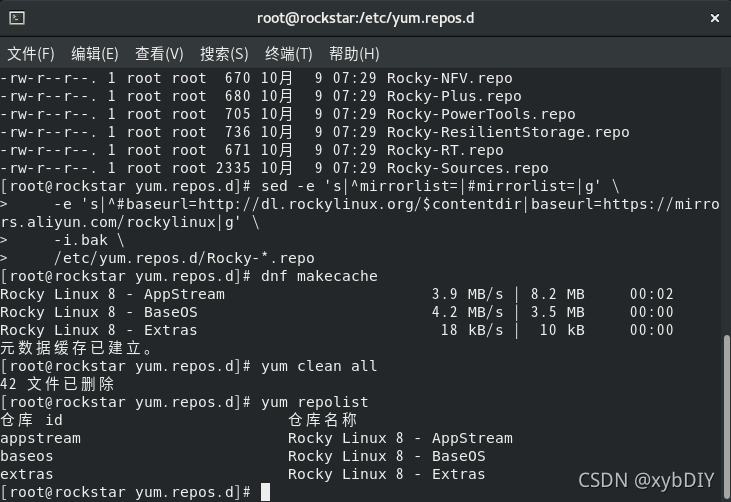Open the 文件(F) menu
This screenshot has width=731, height=502.
point(31,53)
